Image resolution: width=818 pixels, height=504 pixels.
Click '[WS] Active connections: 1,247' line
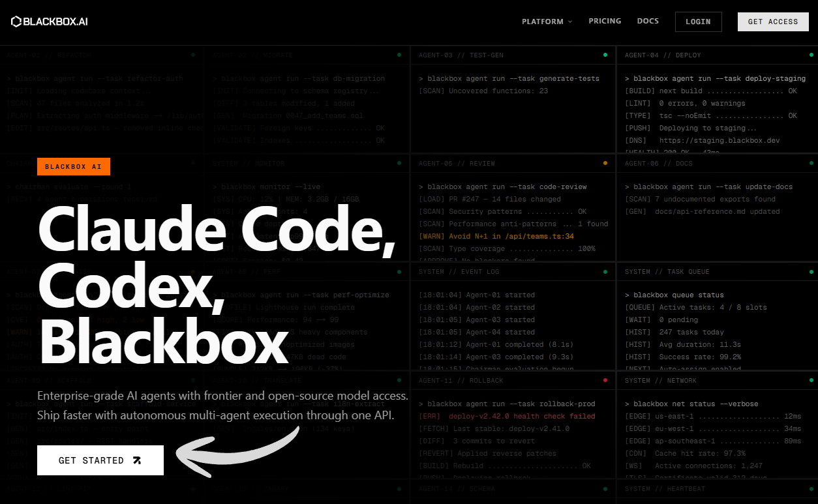(693, 466)
